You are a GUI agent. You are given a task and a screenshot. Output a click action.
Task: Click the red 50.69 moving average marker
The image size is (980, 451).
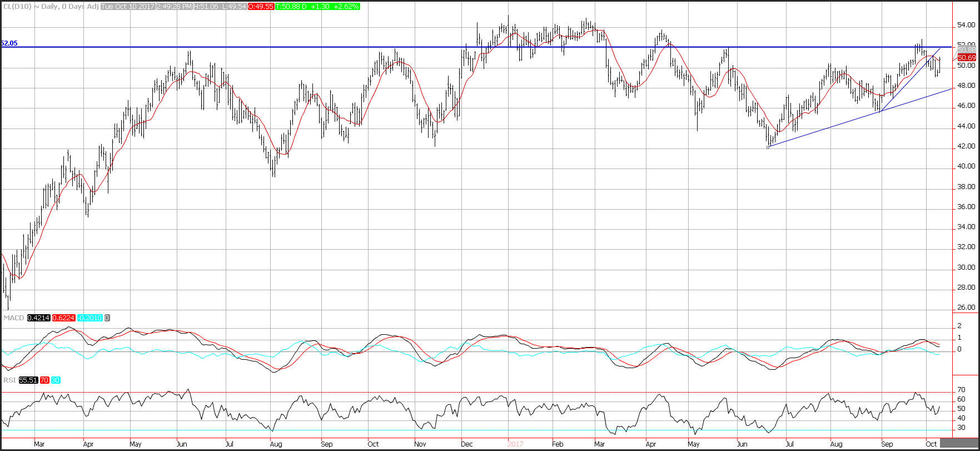[966, 58]
